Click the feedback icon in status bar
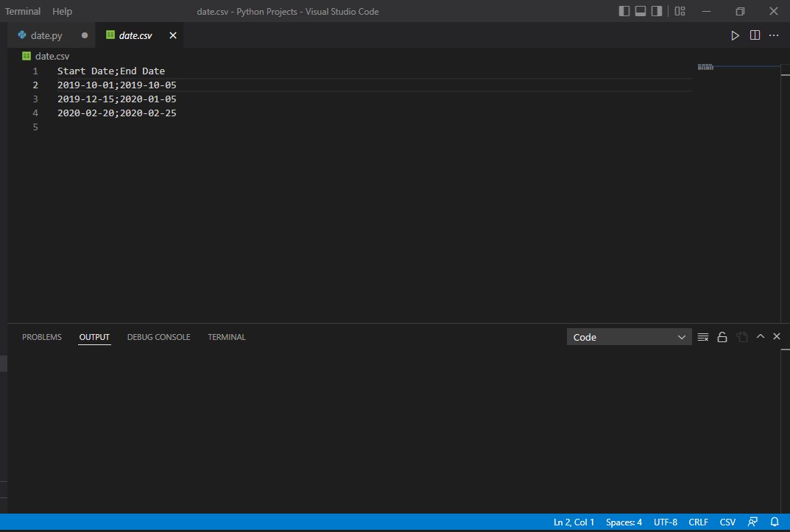 pyautogui.click(x=752, y=522)
